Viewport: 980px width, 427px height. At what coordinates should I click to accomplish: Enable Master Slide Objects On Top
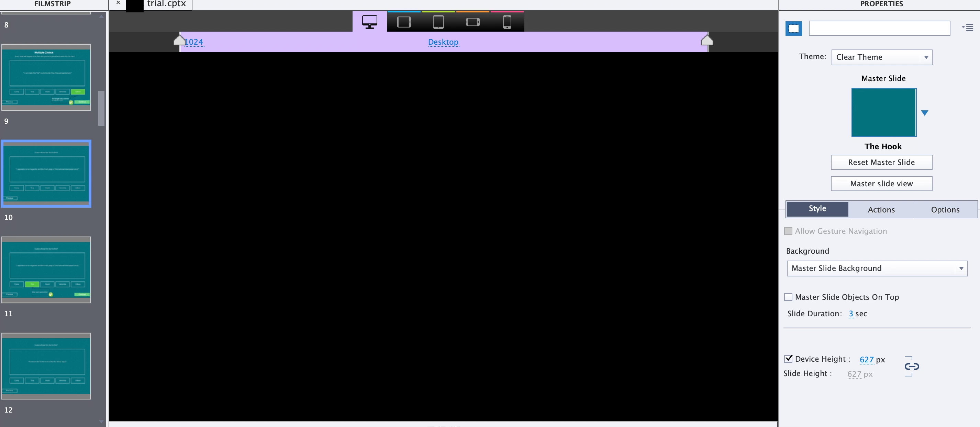tap(788, 297)
